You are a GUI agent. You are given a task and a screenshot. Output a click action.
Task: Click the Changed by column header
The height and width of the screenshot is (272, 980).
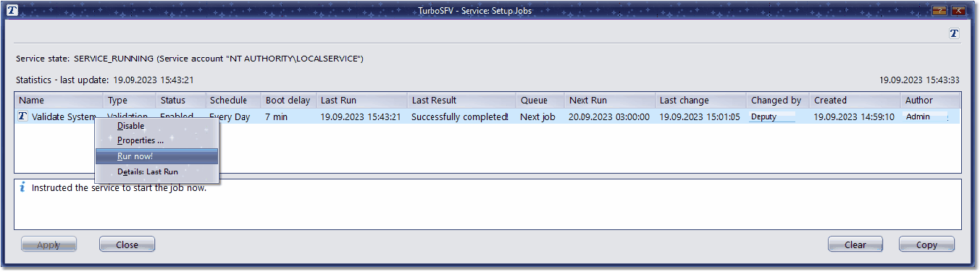pyautogui.click(x=778, y=101)
